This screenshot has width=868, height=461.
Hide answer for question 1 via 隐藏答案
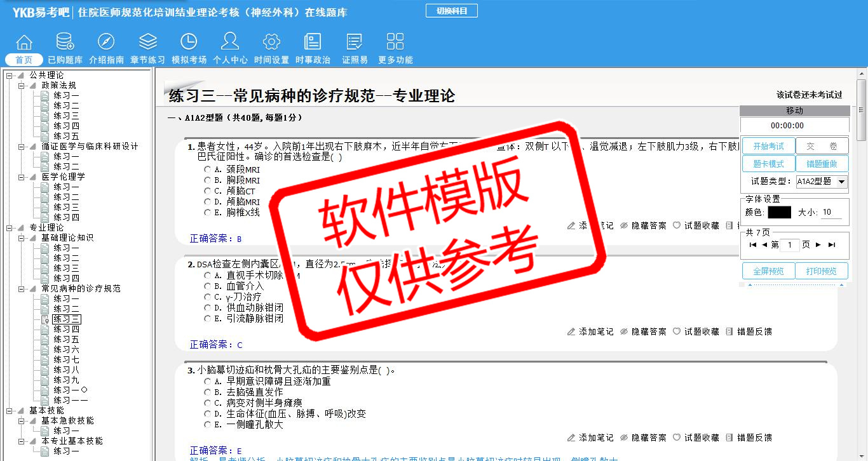pos(643,225)
